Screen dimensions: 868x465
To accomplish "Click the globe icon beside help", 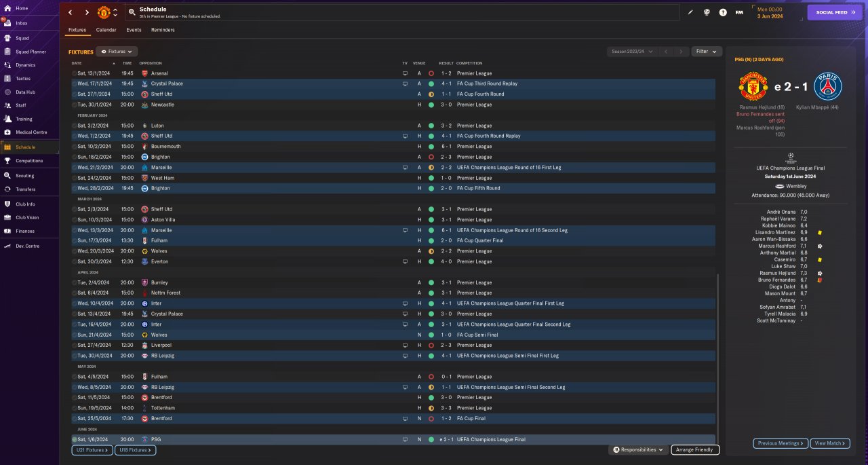I will (x=707, y=12).
